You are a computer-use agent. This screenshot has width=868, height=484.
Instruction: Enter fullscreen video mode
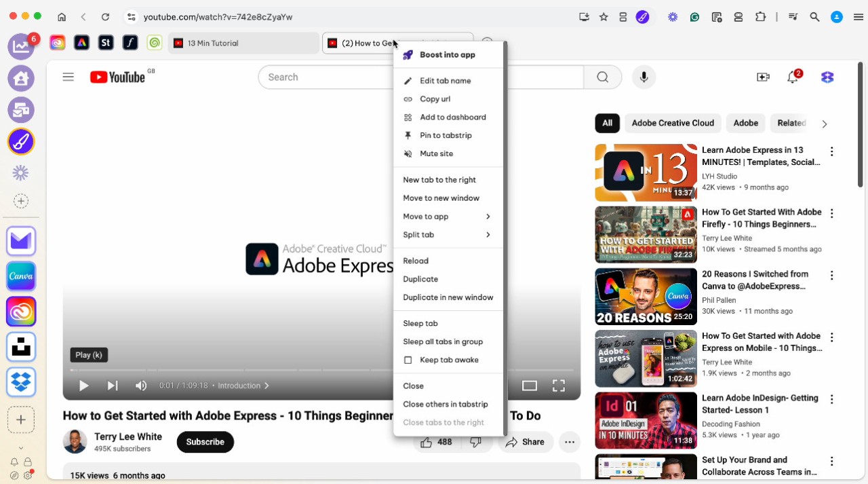[558, 386]
